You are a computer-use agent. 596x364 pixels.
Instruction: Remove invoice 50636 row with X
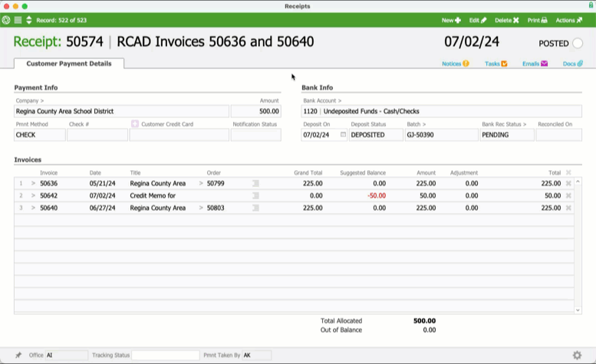point(568,183)
